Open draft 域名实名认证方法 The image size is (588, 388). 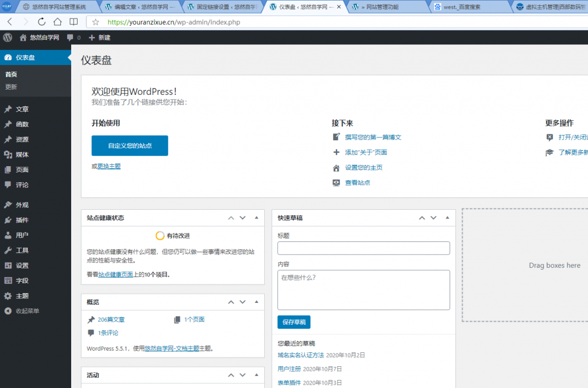click(x=301, y=355)
